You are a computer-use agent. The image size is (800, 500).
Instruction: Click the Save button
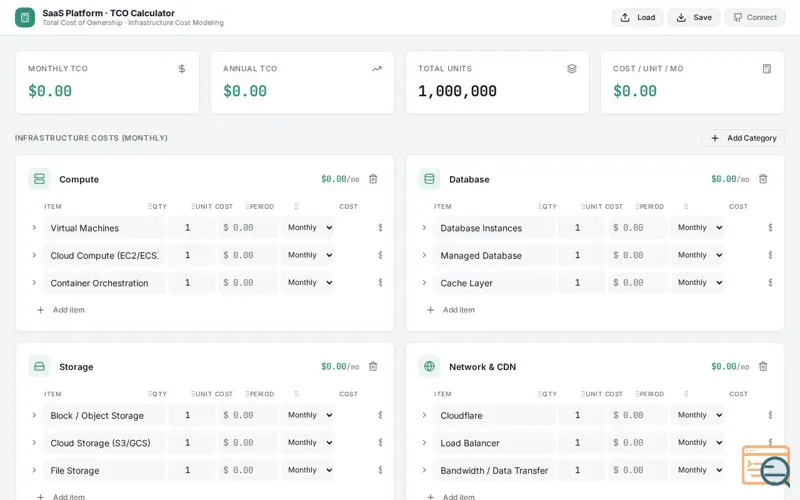(x=694, y=17)
